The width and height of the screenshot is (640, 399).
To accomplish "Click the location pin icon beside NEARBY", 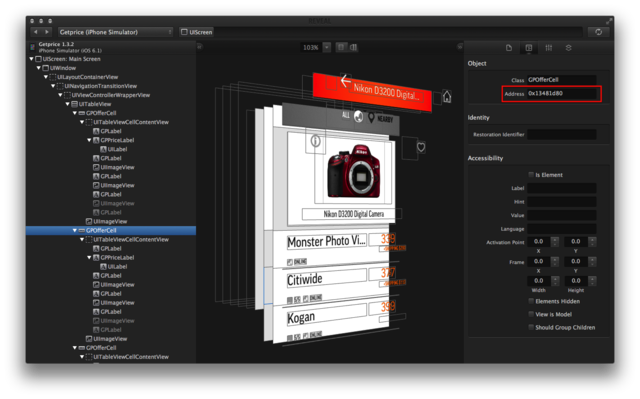I will [x=371, y=118].
